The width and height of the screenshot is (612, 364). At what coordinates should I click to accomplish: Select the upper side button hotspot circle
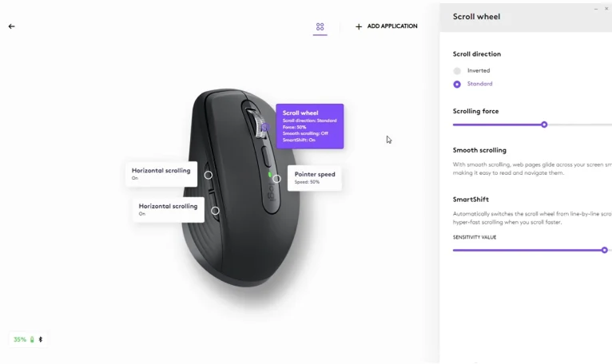[209, 175]
